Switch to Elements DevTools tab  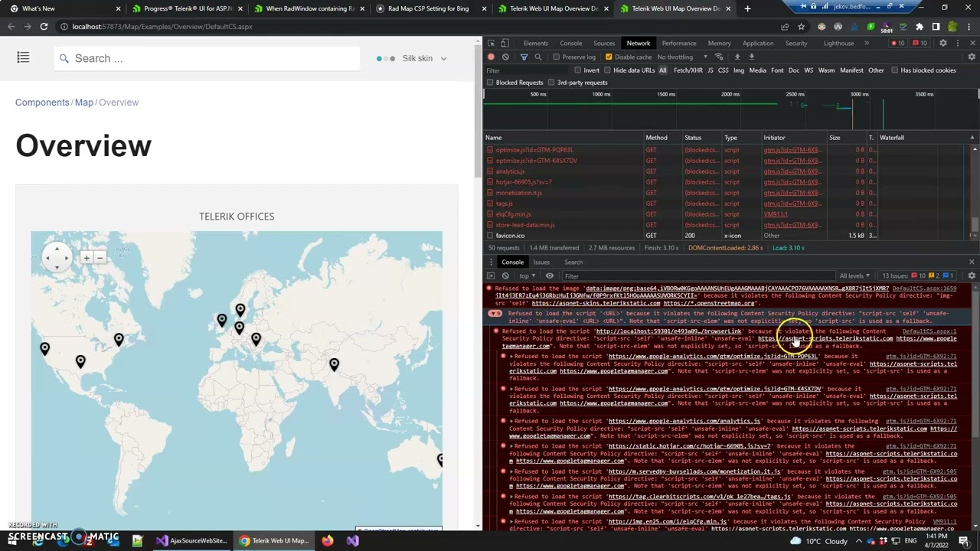click(536, 44)
